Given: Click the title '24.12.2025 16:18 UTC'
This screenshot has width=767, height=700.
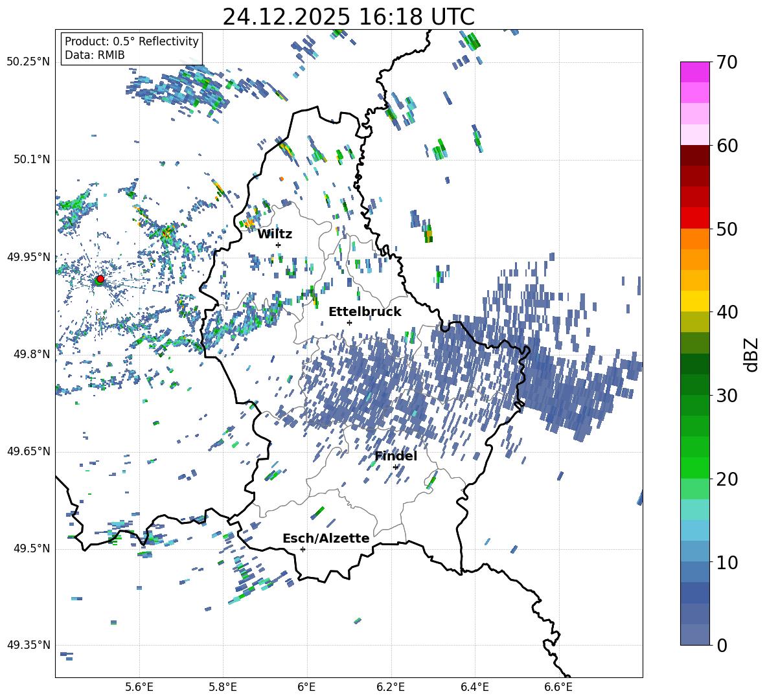Looking at the screenshot, I should (x=349, y=17).
